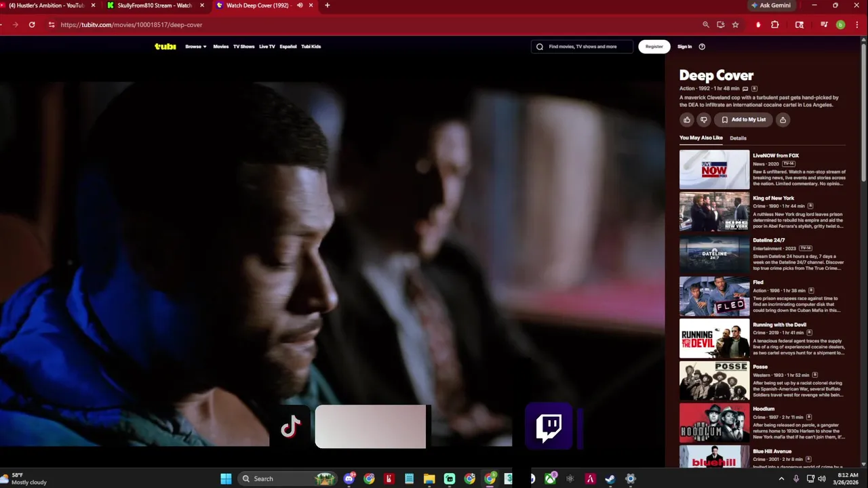Click the Sign In link
The image size is (868, 488).
click(x=685, y=47)
